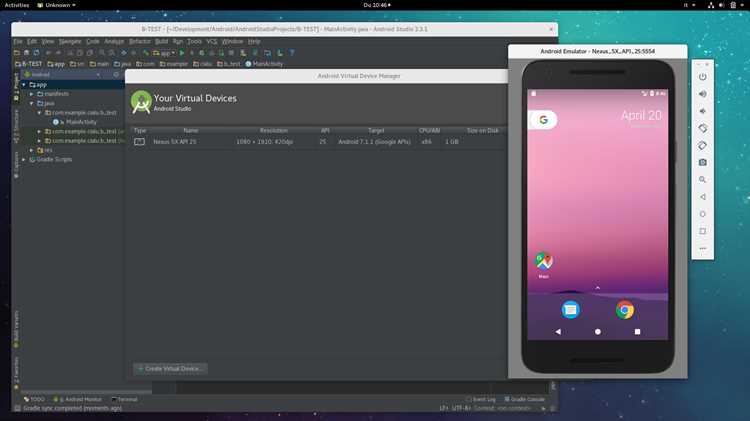Open the Terminal tool window

[124, 399]
